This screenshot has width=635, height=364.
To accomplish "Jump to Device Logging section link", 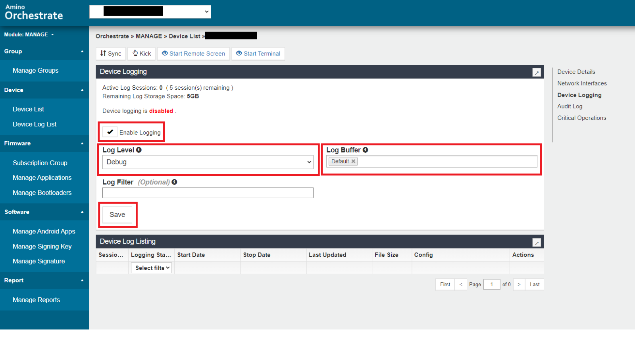I will click(x=579, y=95).
